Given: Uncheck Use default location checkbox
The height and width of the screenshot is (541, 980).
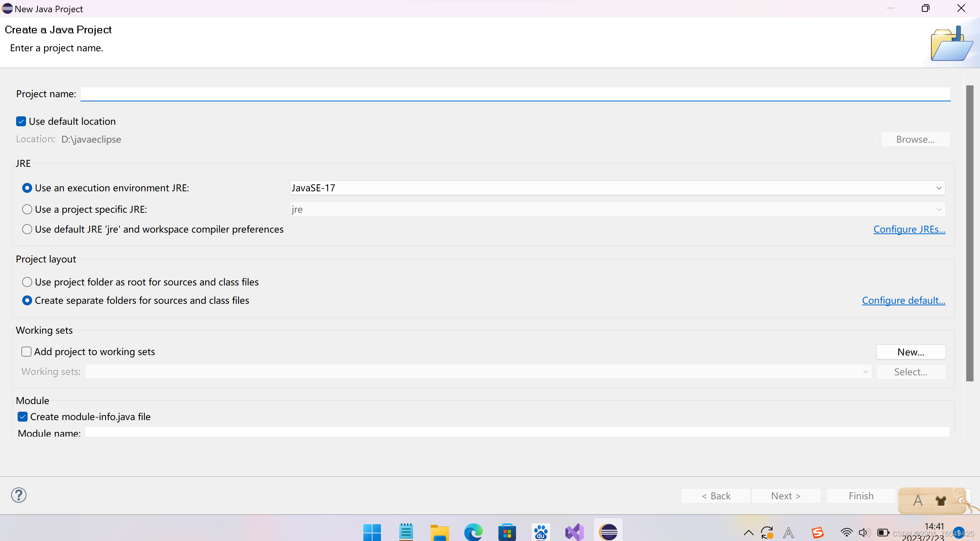Looking at the screenshot, I should tap(21, 121).
